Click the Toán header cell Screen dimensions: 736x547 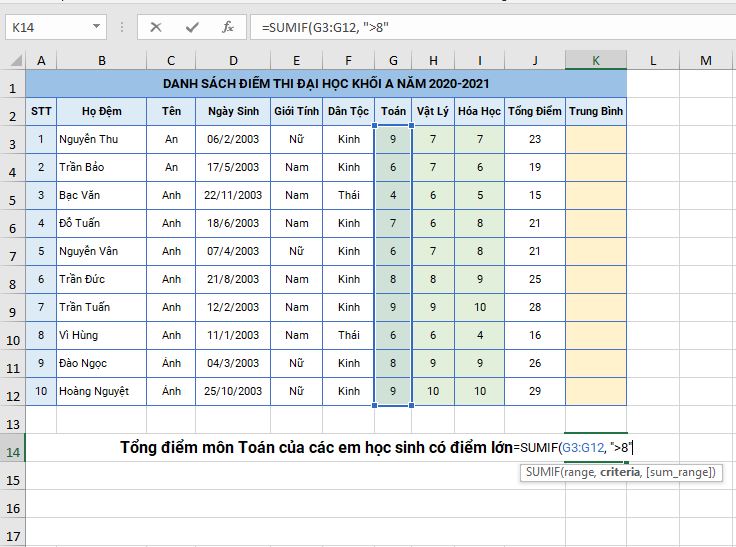[393, 112]
